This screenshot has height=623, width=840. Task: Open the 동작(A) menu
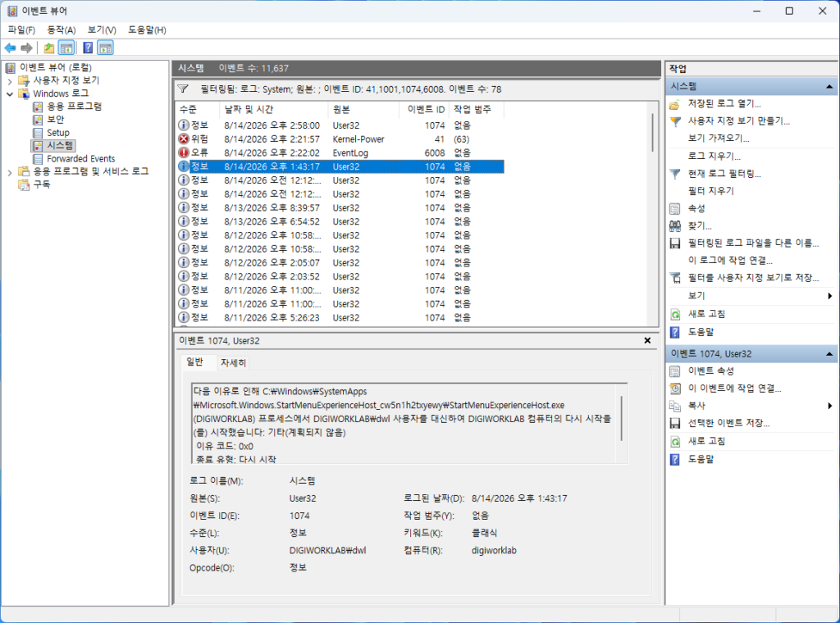[x=62, y=30]
